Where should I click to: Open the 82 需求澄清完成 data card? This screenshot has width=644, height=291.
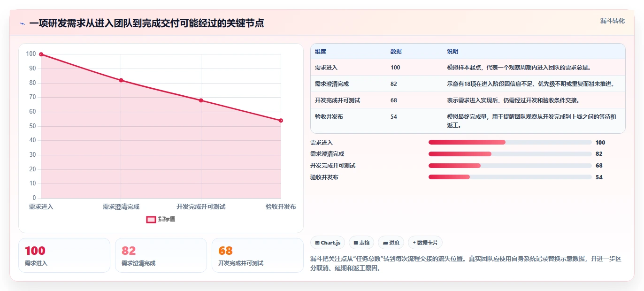(161, 255)
